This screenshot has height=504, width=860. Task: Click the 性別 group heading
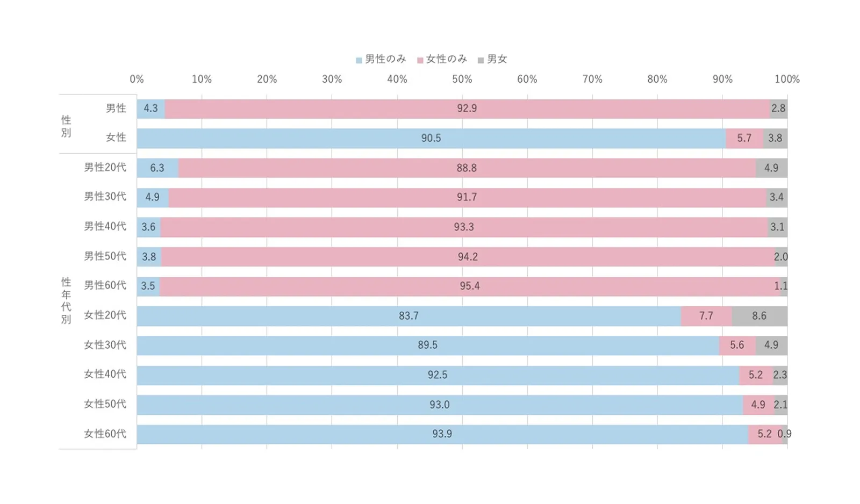[x=66, y=126]
